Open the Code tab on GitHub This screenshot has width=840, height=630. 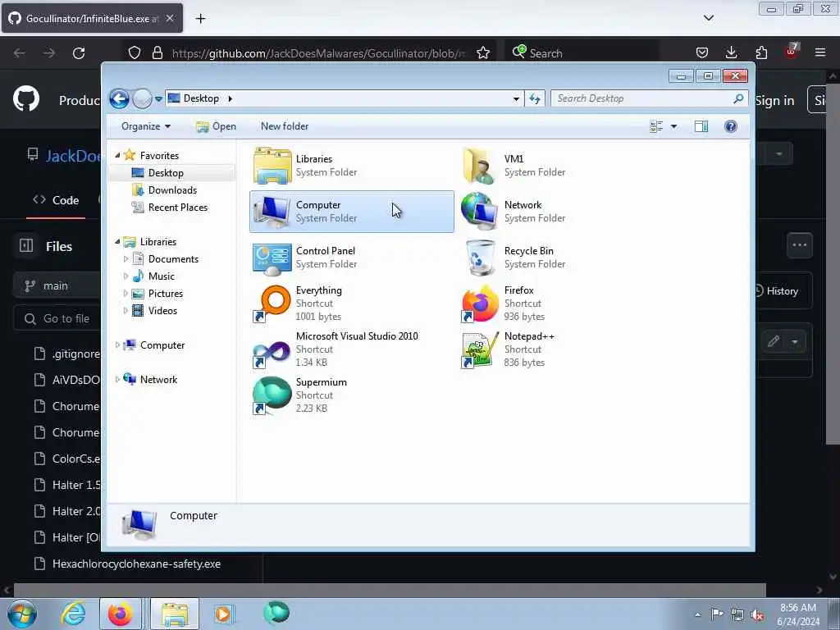click(x=56, y=200)
